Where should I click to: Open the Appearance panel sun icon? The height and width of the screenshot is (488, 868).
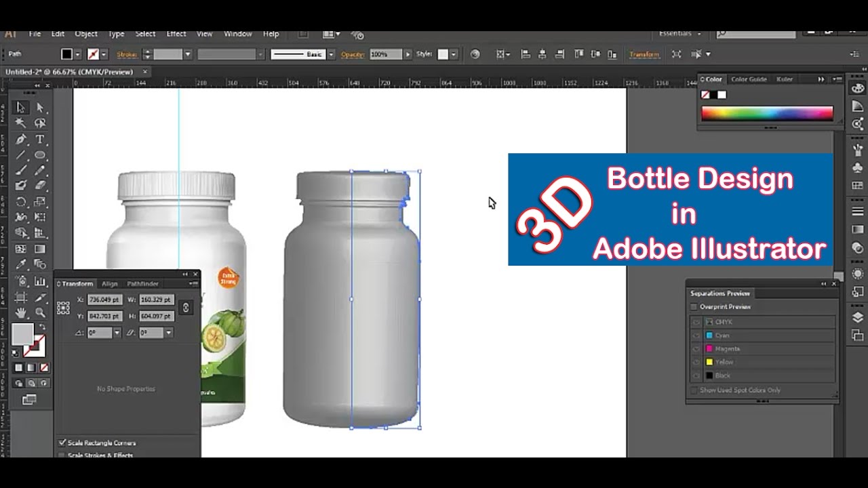tap(858, 274)
